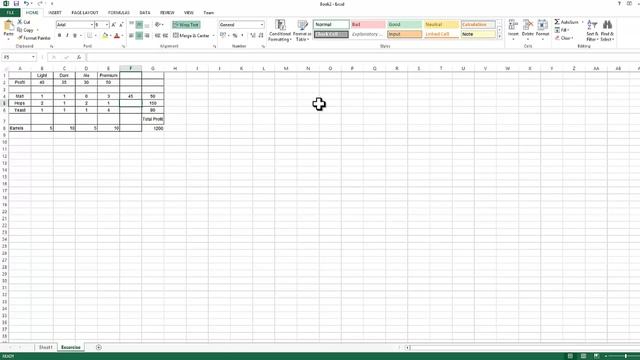Adjust the zoom slider in status bar
The width and height of the screenshot is (640, 360).
(x=625, y=356)
